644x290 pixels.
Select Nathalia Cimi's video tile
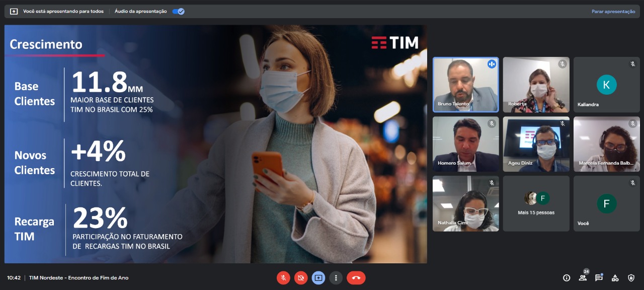[x=465, y=203]
